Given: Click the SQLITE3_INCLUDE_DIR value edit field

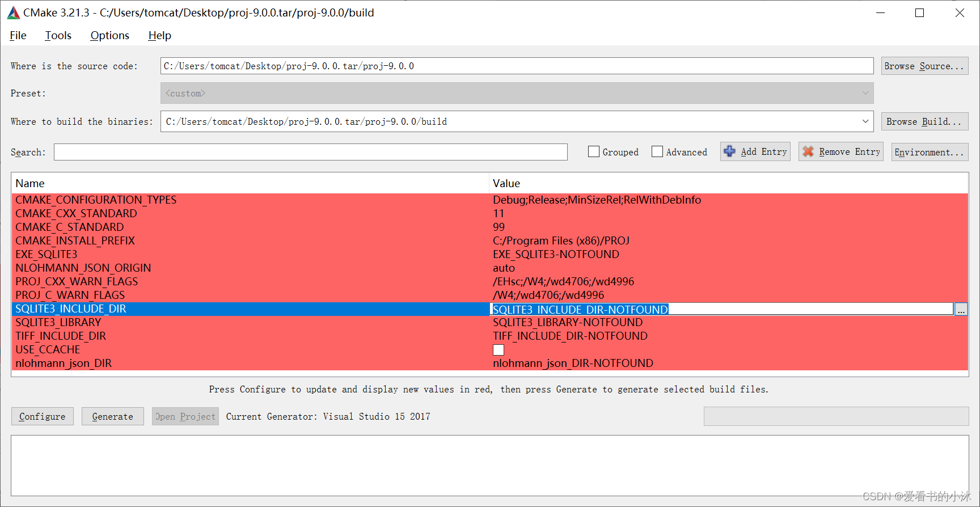Looking at the screenshot, I should tap(721, 310).
